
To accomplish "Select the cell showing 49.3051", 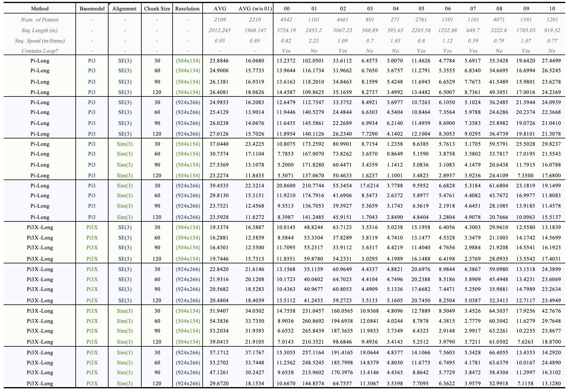I will (499, 92).
